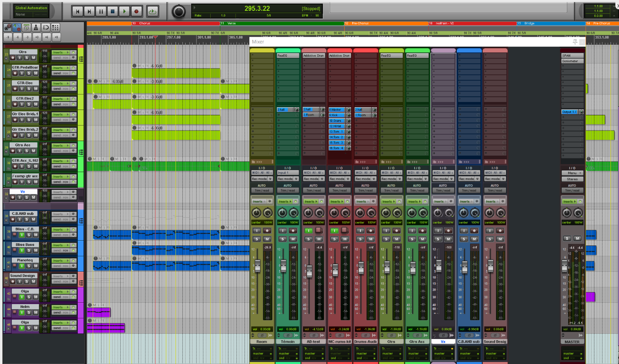
Task: Click the -9 nudge button
Action: (x=8, y=37)
